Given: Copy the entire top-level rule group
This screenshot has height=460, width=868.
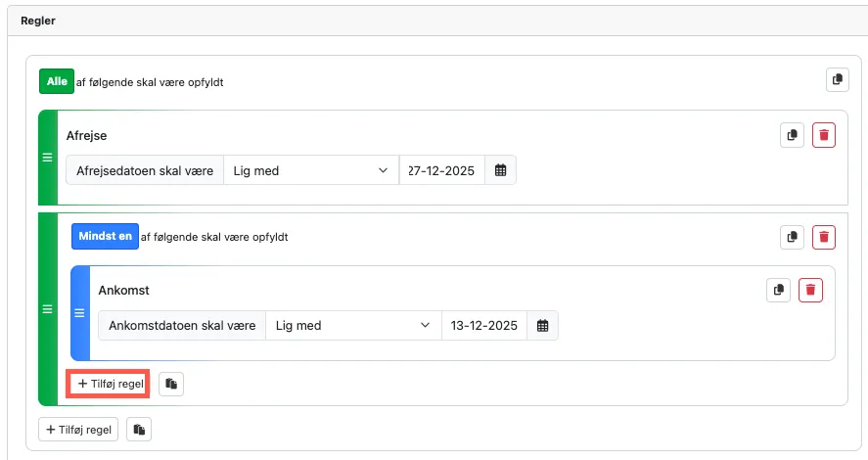Looking at the screenshot, I should [x=837, y=80].
